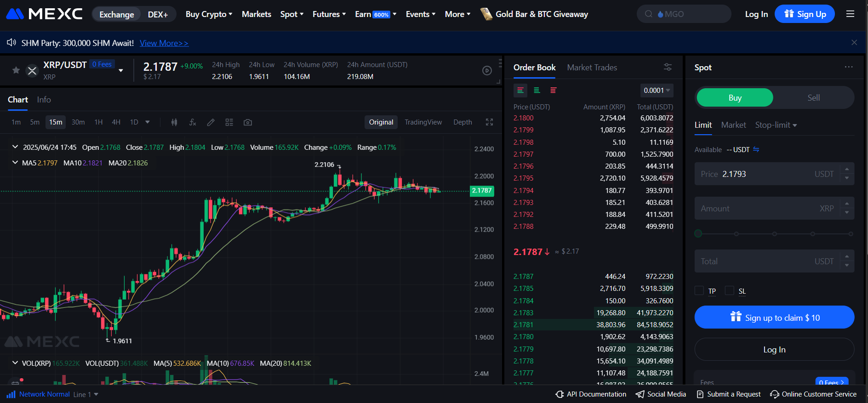Open the video tutorial play icon
This screenshot has height=403, width=868.
point(487,70)
